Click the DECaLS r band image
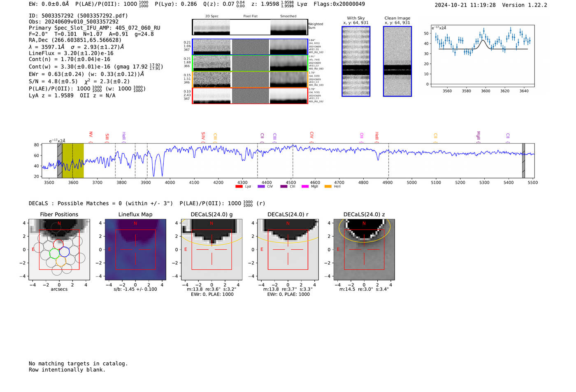Image resolution: width=576 pixels, height=392 pixels. click(288, 249)
